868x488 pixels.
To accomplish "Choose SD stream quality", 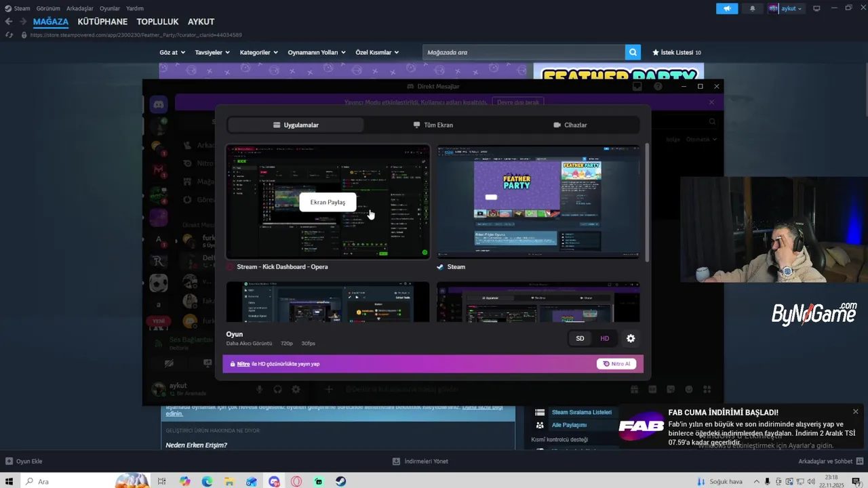I will [x=580, y=338].
